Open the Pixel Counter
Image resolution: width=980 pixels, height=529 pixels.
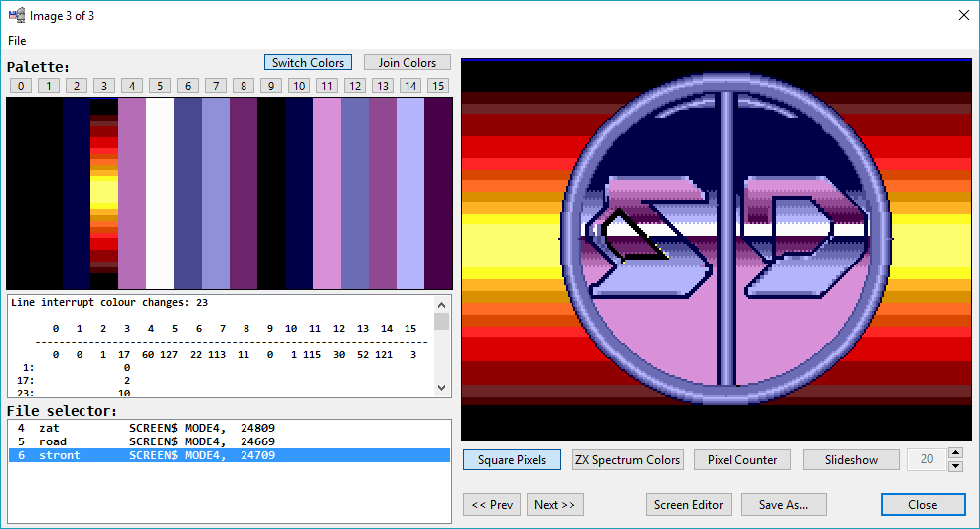742,460
